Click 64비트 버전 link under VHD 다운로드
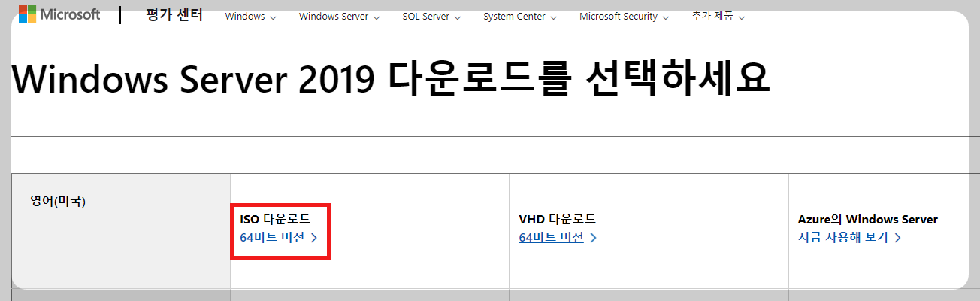Screen dimensions: 980x301 [x=558, y=237]
